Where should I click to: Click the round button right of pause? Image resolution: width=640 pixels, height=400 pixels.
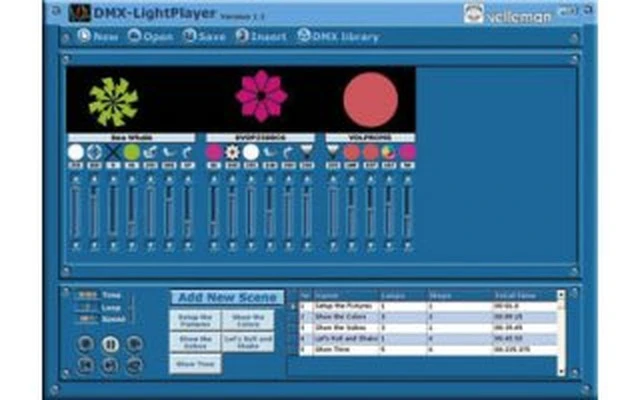coord(134,344)
